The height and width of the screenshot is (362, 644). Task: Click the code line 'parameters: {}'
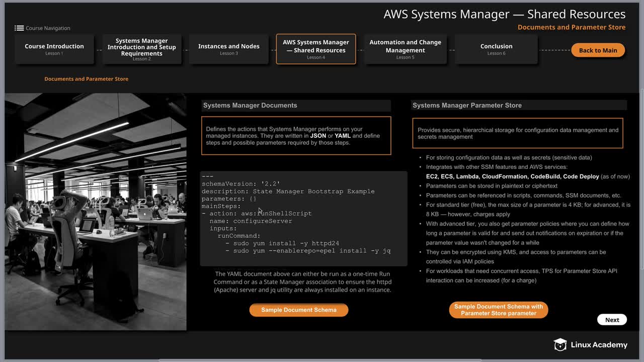[229, 199]
